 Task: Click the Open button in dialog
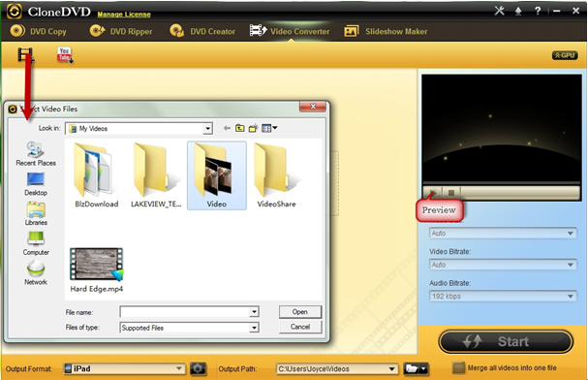click(x=300, y=312)
